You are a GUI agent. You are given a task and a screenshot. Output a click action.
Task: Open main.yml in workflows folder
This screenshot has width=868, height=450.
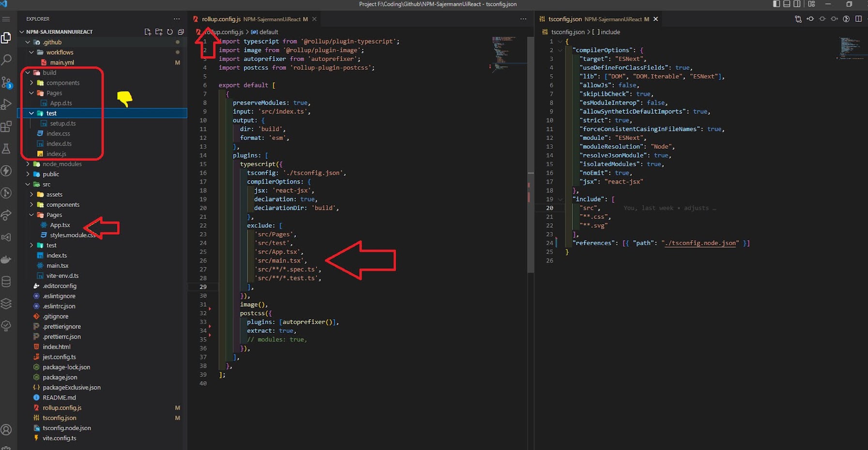62,62
